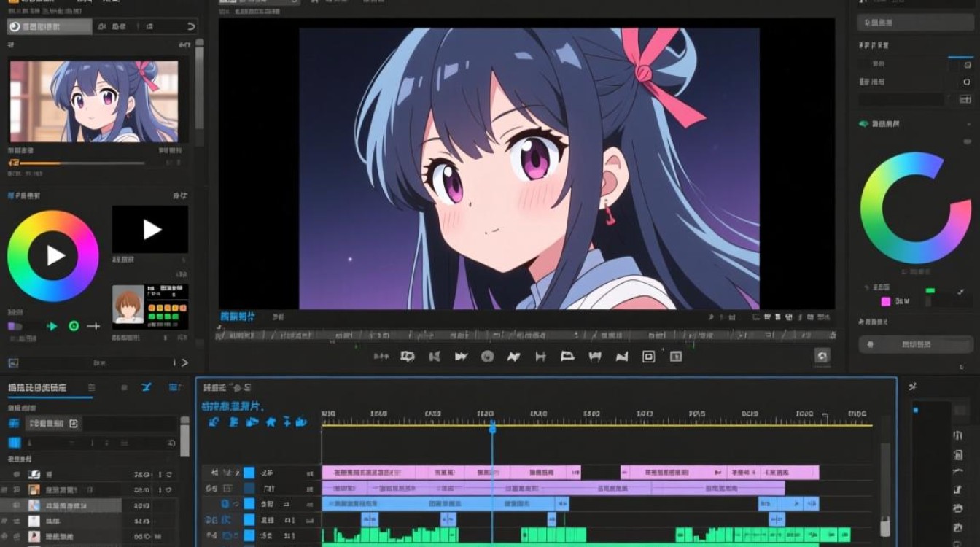Click the nested-square icon in the playback toolbar

[x=648, y=357]
